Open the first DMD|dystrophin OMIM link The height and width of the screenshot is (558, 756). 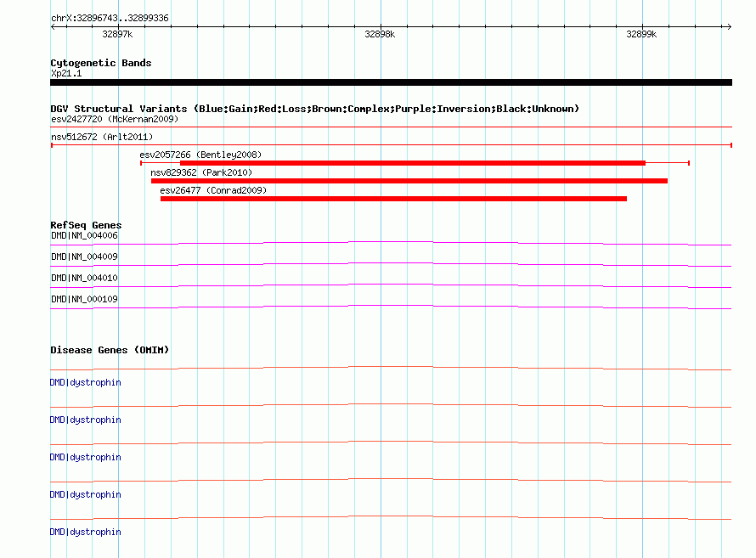[x=85, y=382]
